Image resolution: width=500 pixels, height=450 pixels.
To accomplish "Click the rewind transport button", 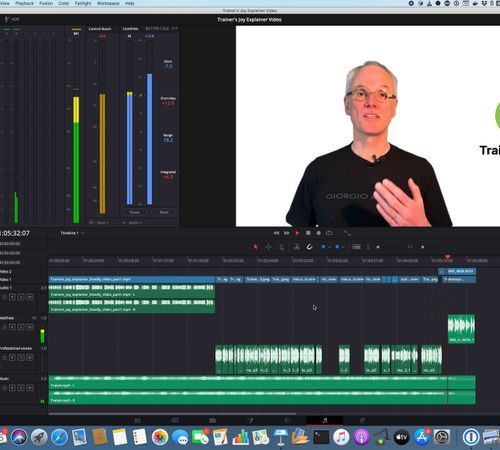I will point(276,233).
